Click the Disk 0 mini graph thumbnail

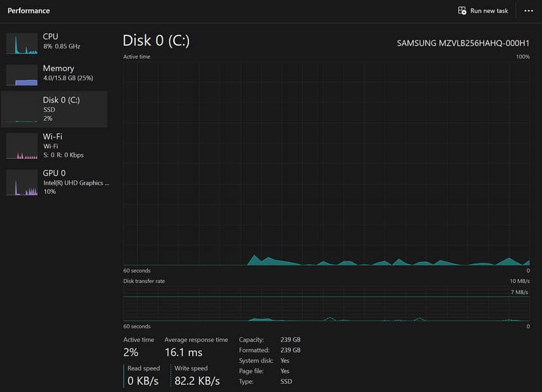tap(22, 110)
